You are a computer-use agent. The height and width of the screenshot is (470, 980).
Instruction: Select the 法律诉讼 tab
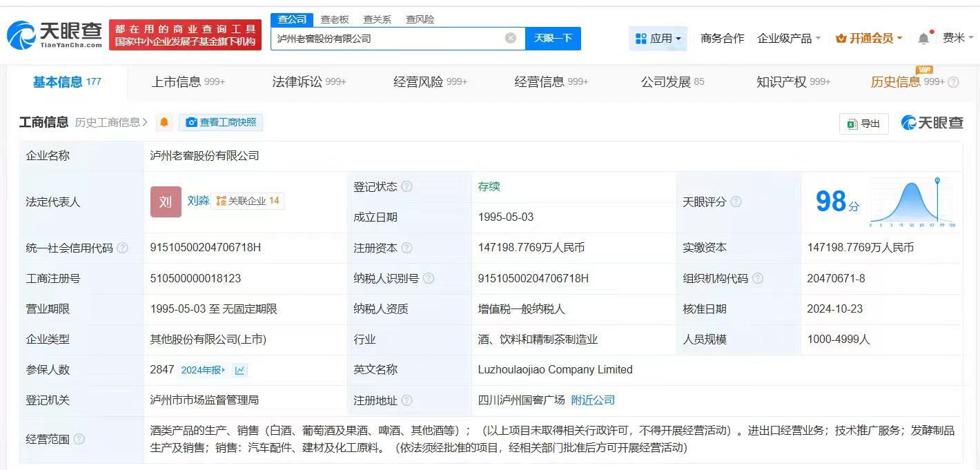tap(309, 82)
